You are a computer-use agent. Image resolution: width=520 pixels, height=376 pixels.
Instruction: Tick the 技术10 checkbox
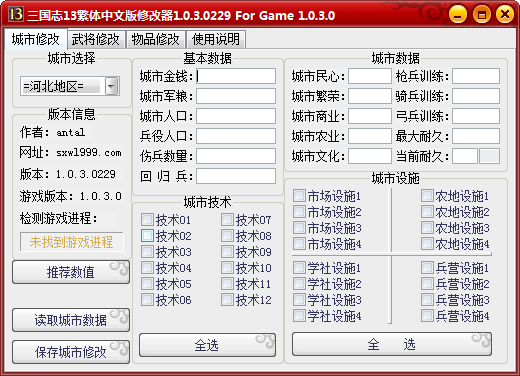click(x=227, y=268)
